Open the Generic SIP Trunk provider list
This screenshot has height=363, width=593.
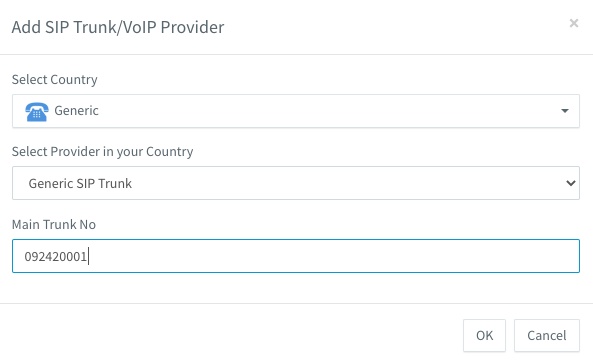(296, 183)
